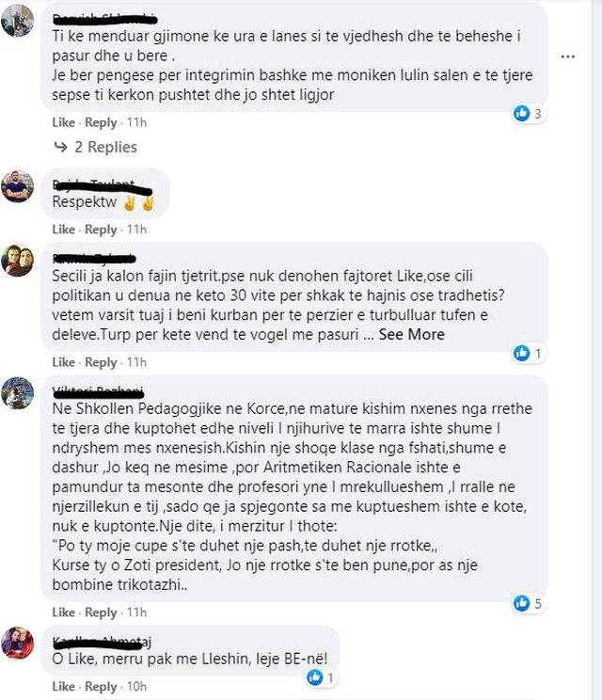Open avatar of the 'O Like, merru pak' commenter
Image resolution: width=602 pixels, height=700 pixels.
click(18, 643)
